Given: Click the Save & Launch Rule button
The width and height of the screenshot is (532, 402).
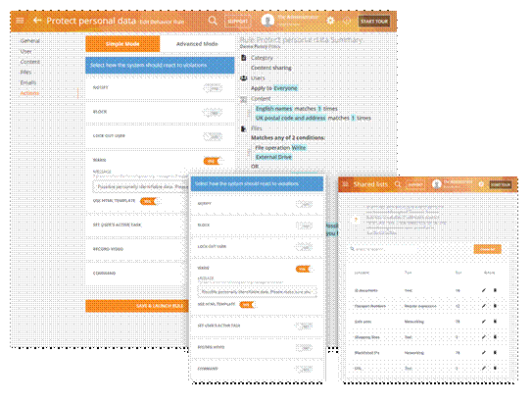Looking at the screenshot, I should coord(137,306).
